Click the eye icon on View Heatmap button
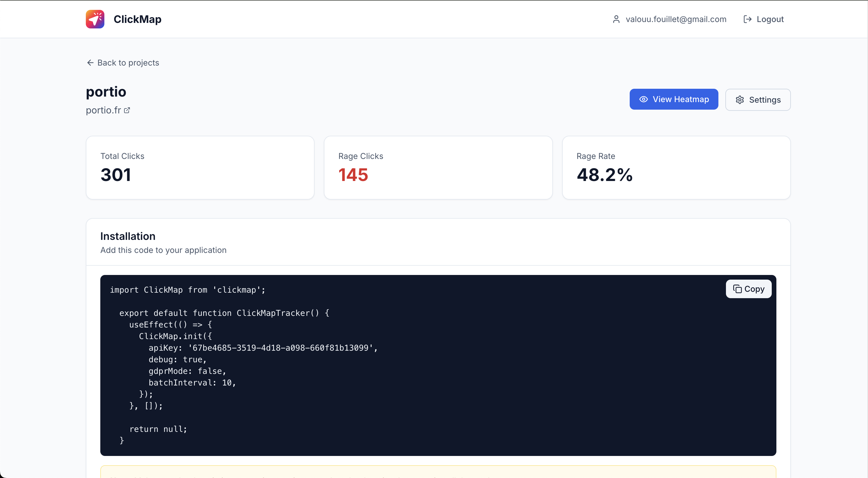The width and height of the screenshot is (868, 478). (x=644, y=99)
